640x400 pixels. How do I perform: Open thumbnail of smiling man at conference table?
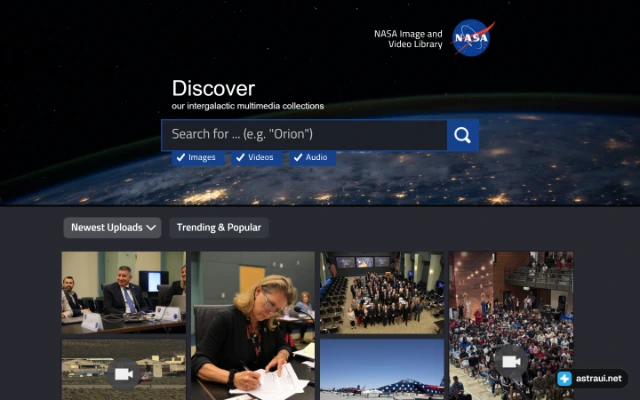(124, 292)
